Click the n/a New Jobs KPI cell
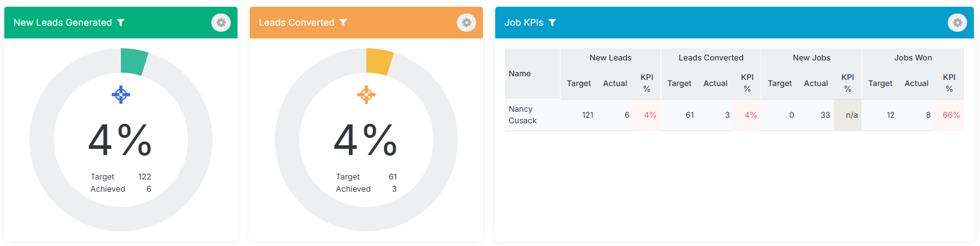Viewport: 980px width, 246px height. [848, 115]
